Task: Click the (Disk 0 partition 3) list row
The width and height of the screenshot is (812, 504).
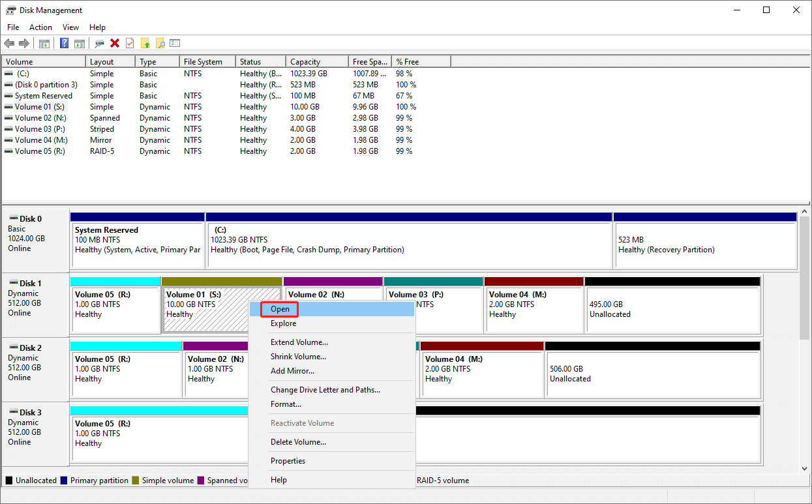Action: (x=226, y=85)
